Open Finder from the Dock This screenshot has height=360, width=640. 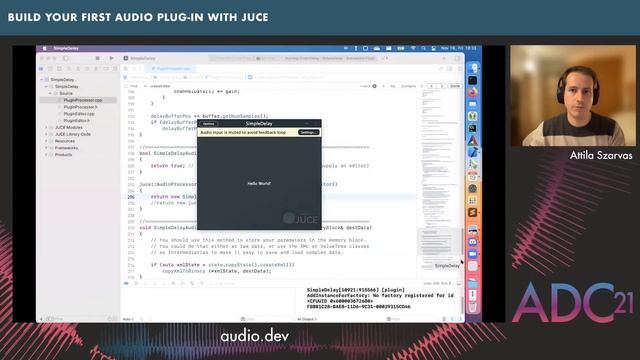(x=473, y=68)
